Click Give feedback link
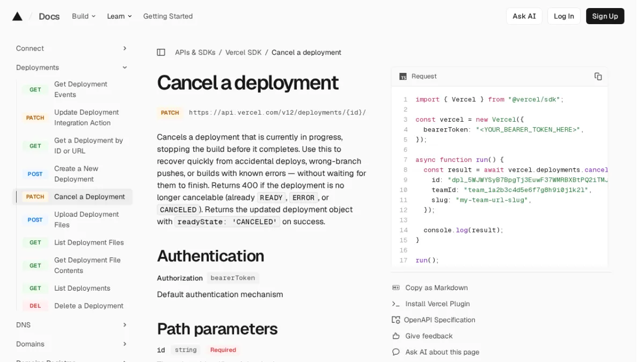 (x=429, y=336)
